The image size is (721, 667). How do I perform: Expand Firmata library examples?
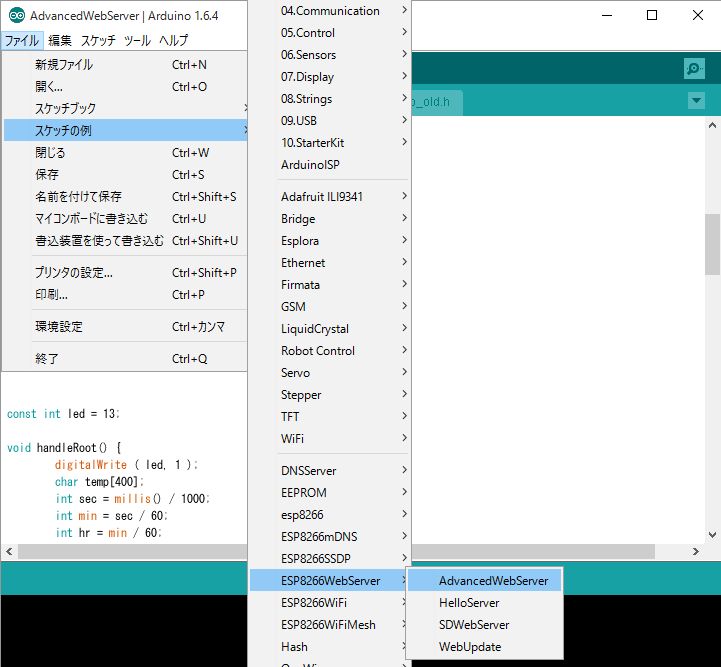(x=329, y=285)
